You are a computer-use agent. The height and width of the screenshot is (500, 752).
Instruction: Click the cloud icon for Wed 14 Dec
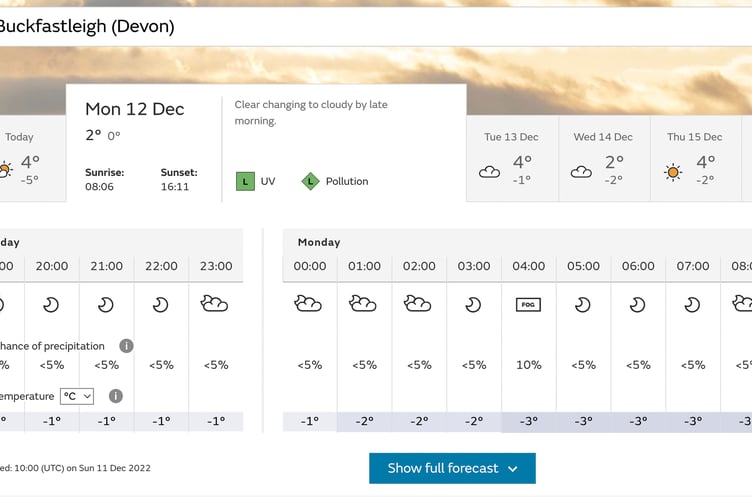click(x=581, y=172)
